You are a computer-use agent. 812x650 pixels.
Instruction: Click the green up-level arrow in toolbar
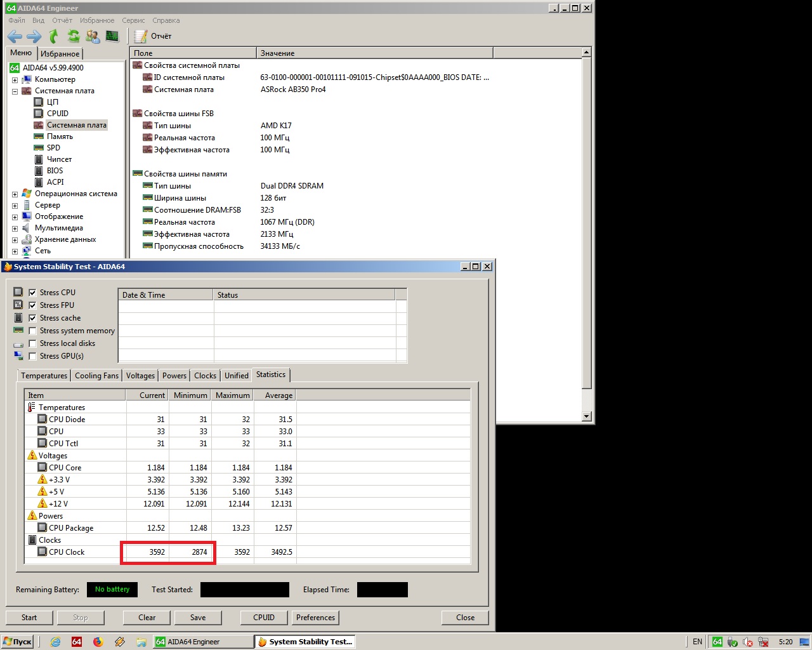[x=54, y=36]
